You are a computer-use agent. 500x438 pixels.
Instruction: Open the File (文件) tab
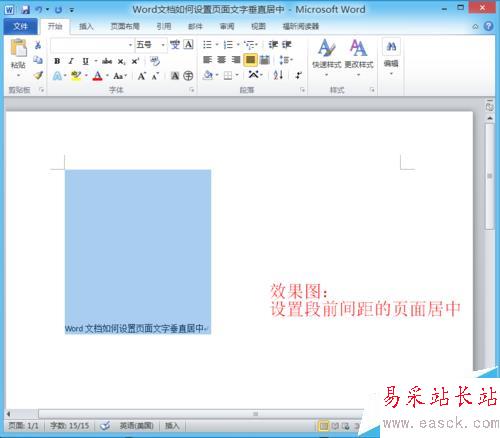[20, 26]
